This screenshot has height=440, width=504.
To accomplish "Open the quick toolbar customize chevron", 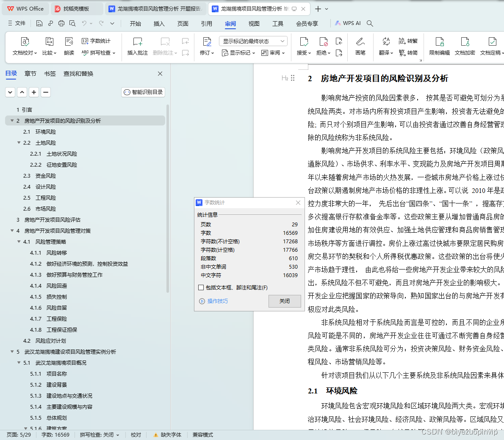I will click(x=112, y=23).
